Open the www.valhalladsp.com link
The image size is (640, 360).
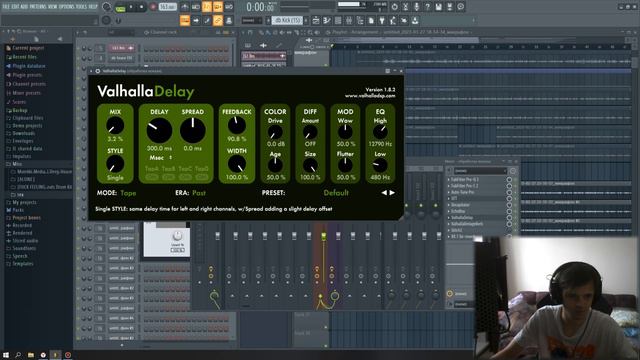pos(370,96)
